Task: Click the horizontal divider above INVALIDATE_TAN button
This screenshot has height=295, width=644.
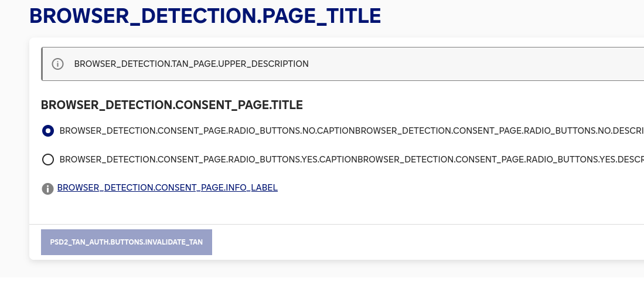Action: [x=336, y=225]
